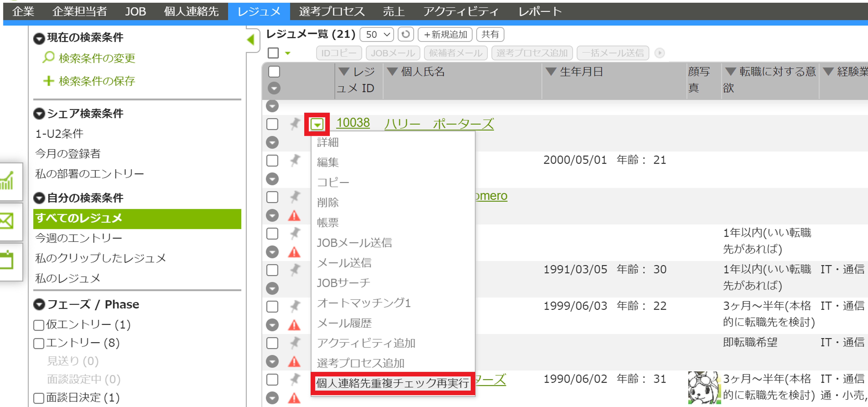Open the row menu dropdown for resume 10038

click(317, 124)
